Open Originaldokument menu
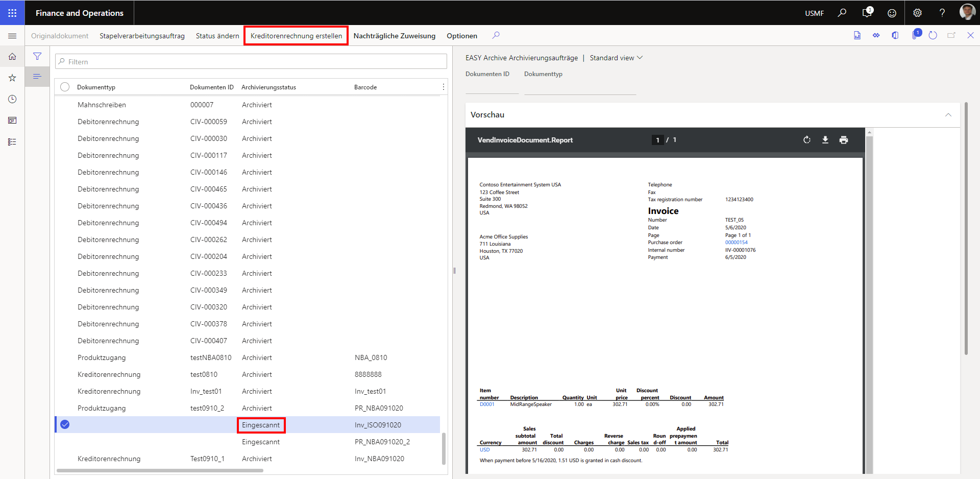 pyautogui.click(x=60, y=36)
